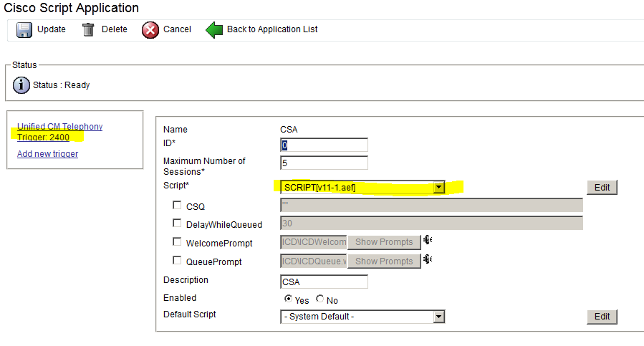Click into the ID input field
Image resolution: width=644 pixels, height=346 pixels.
(324, 145)
